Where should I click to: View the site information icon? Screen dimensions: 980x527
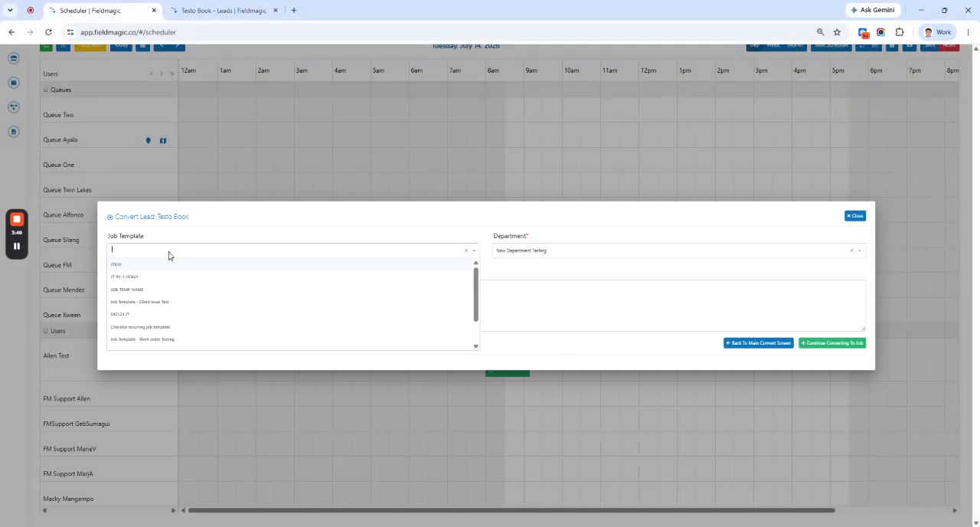point(70,32)
